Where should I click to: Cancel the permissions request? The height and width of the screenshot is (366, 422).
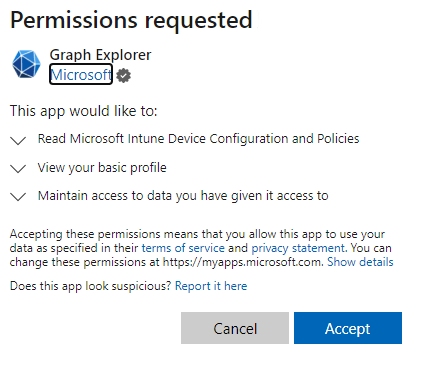point(235,328)
